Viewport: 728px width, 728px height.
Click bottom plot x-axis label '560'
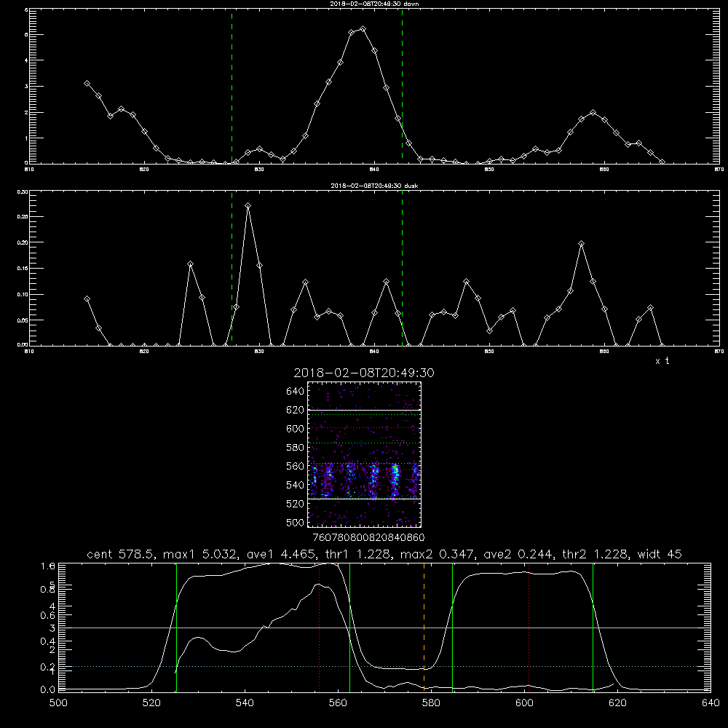(x=338, y=703)
